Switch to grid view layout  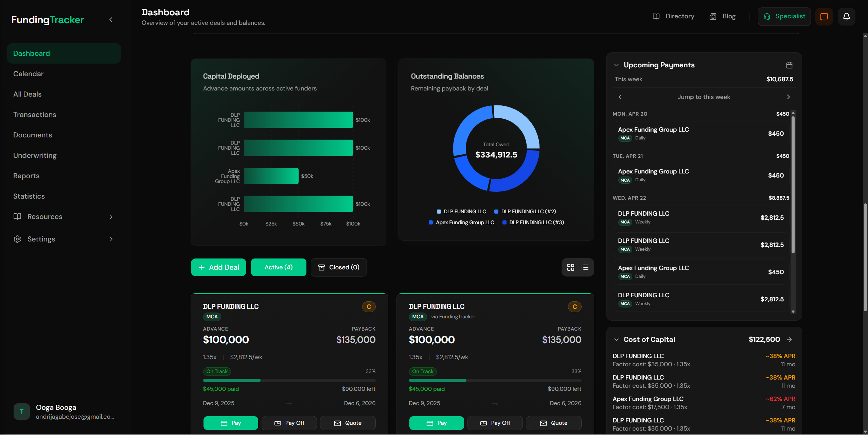pos(571,267)
